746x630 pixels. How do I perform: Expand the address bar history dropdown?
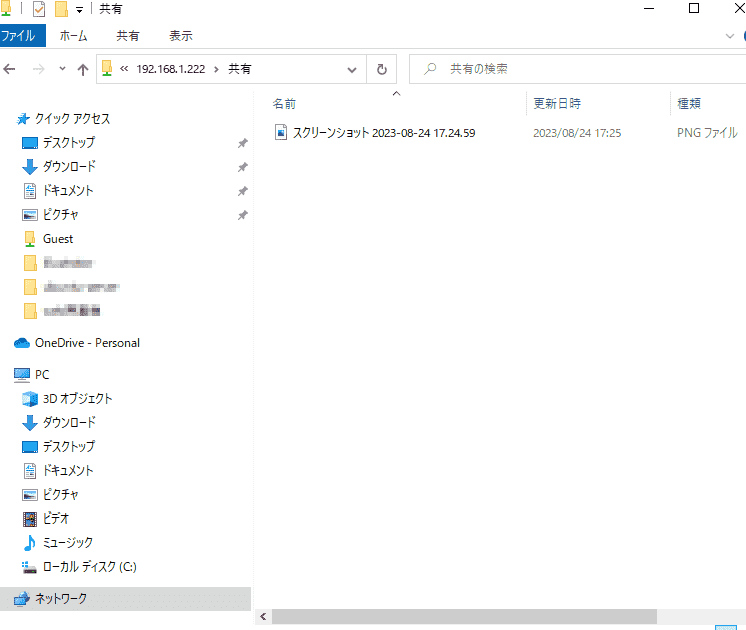coord(352,69)
